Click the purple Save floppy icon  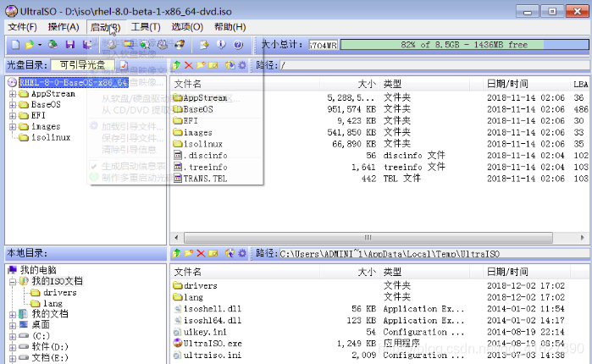(x=70, y=45)
